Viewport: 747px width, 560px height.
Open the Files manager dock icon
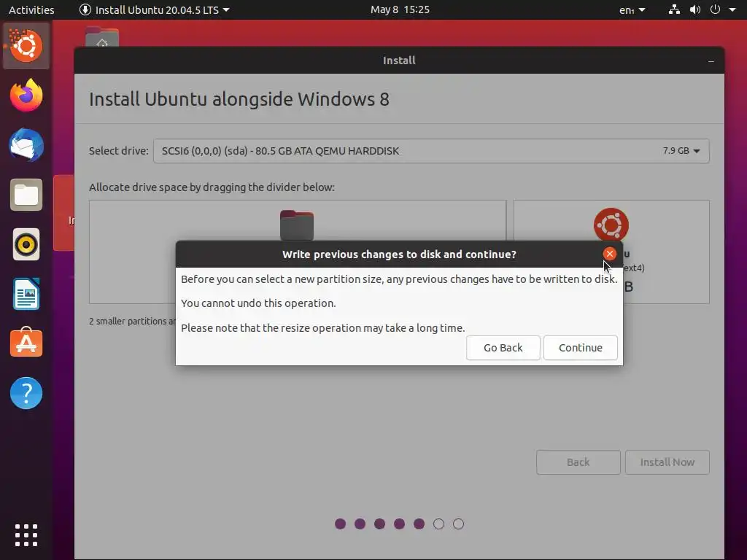[26, 195]
